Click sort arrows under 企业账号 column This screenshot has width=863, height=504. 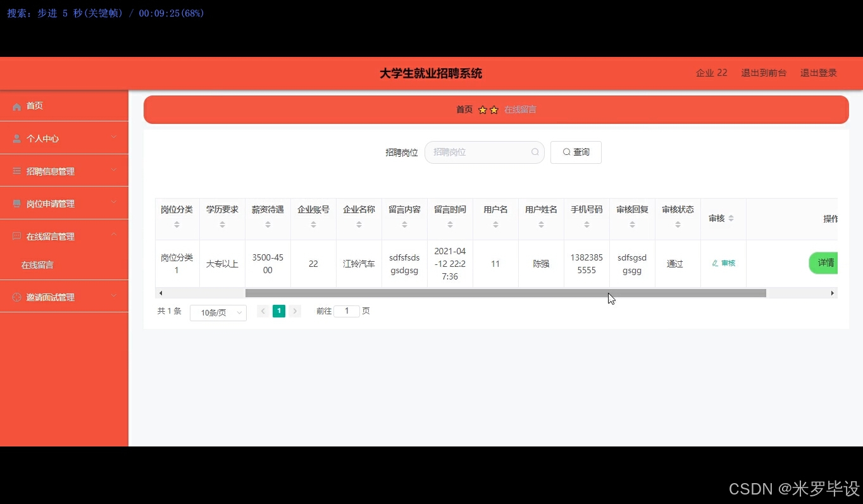(313, 224)
